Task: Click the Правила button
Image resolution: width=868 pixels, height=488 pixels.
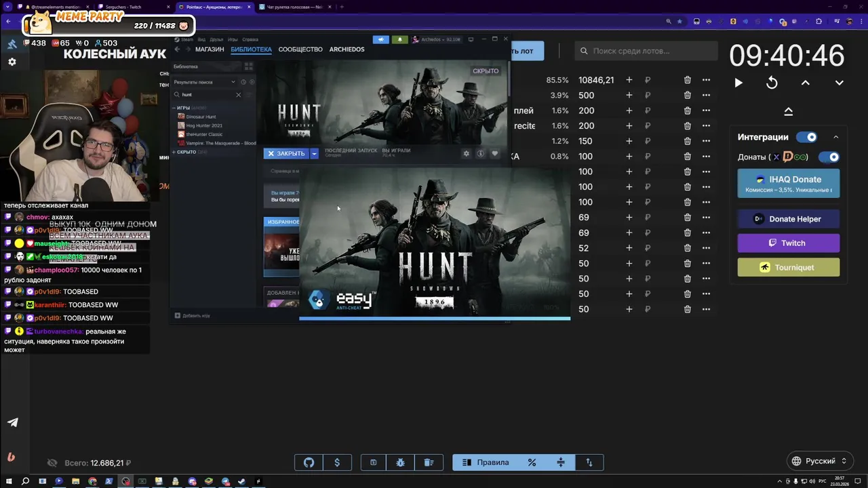Action: coord(486,462)
